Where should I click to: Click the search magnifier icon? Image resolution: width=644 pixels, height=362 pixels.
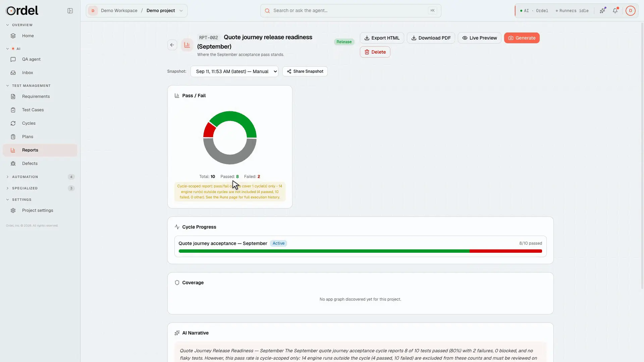tap(267, 11)
